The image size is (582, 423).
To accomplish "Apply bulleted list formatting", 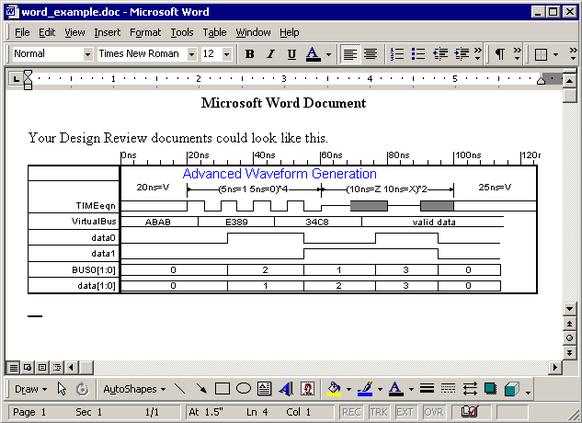I will (418, 54).
